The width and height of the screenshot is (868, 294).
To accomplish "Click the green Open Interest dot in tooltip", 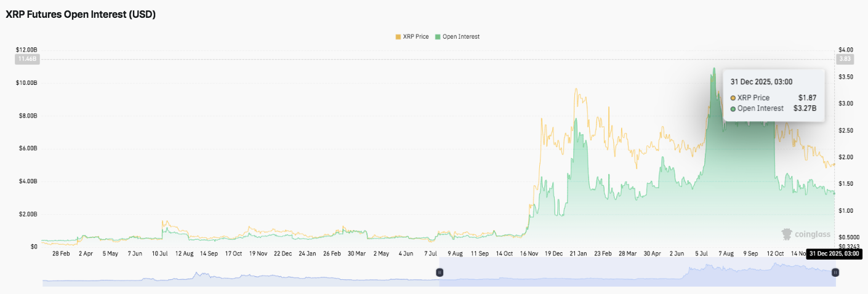I will point(733,109).
